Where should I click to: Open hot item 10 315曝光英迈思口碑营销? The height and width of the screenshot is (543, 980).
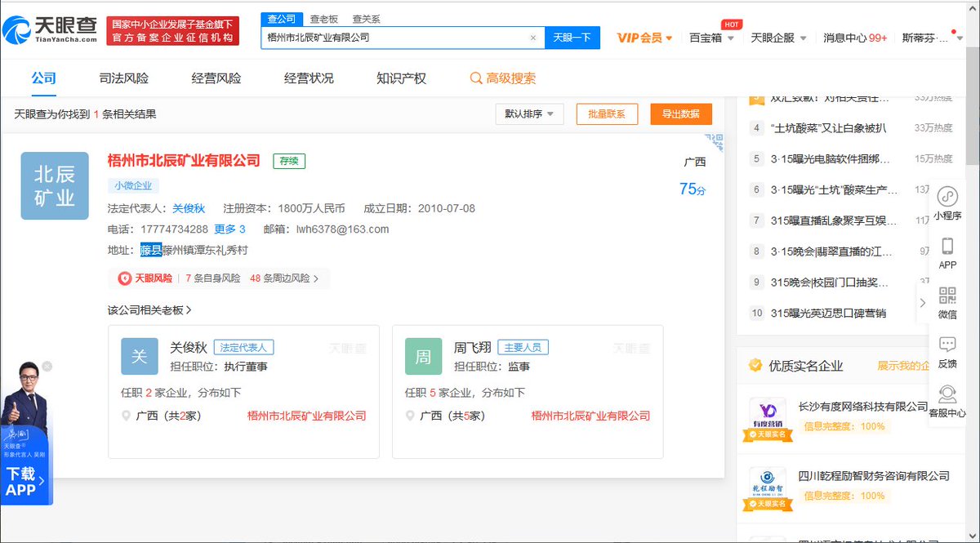828,314
